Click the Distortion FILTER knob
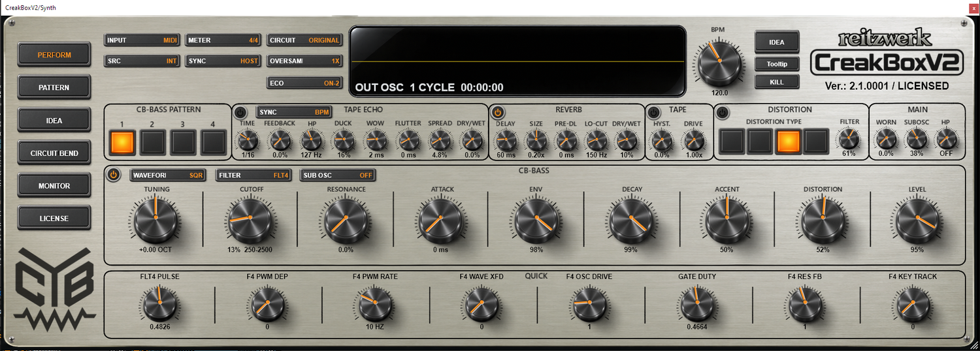Image resolution: width=980 pixels, height=351 pixels. click(x=849, y=139)
